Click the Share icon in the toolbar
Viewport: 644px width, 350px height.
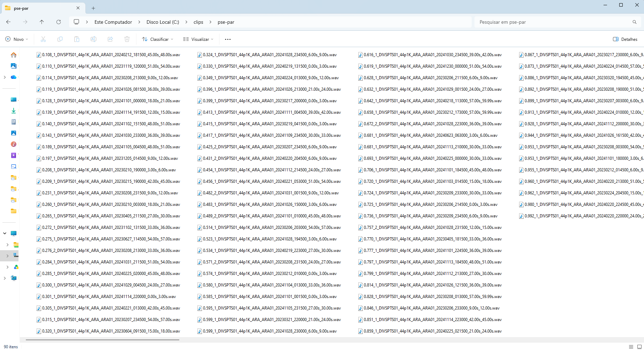[x=110, y=39]
